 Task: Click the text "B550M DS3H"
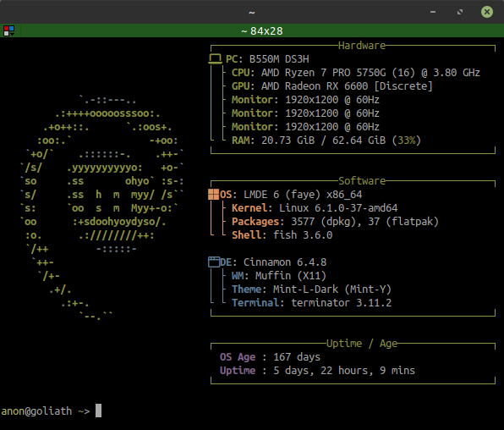click(x=279, y=59)
